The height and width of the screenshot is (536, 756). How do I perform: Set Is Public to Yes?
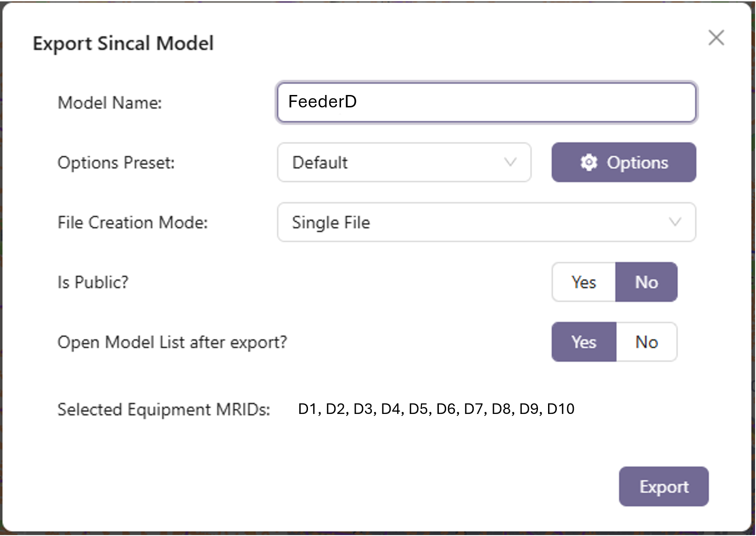[583, 282]
